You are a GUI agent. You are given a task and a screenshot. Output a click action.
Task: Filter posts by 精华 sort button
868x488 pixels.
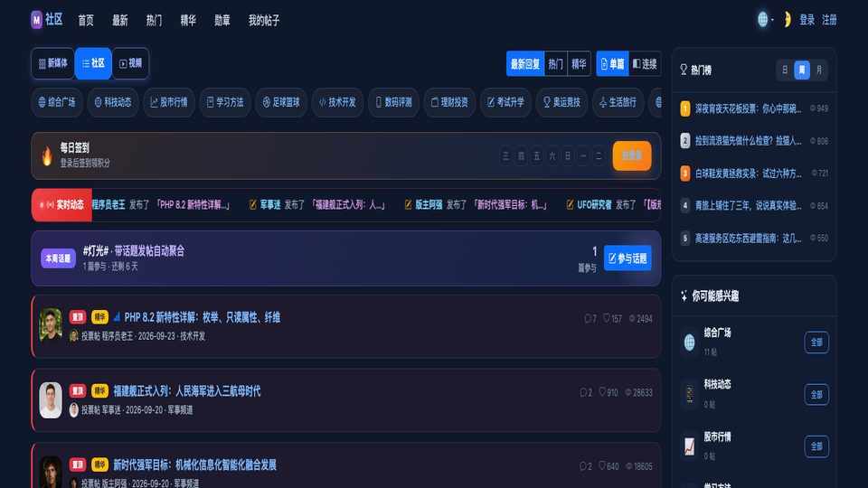click(x=579, y=64)
